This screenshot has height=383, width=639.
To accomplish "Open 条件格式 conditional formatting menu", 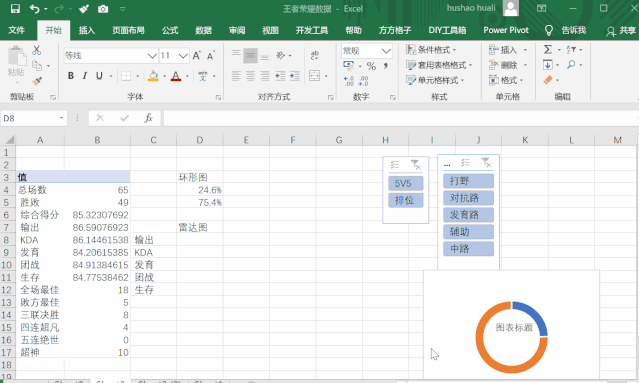I will (432, 50).
